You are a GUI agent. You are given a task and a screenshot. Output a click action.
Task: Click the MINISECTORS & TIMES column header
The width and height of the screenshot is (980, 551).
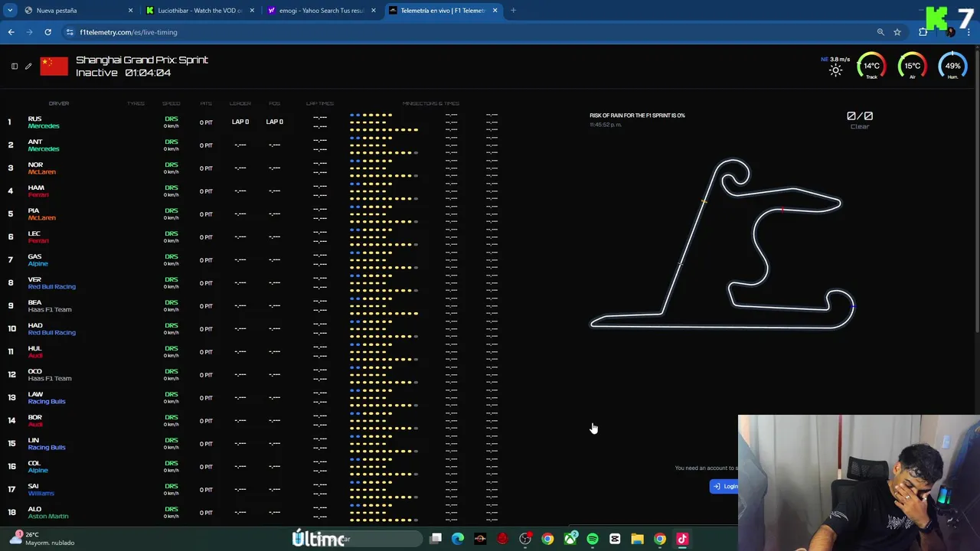tap(431, 103)
